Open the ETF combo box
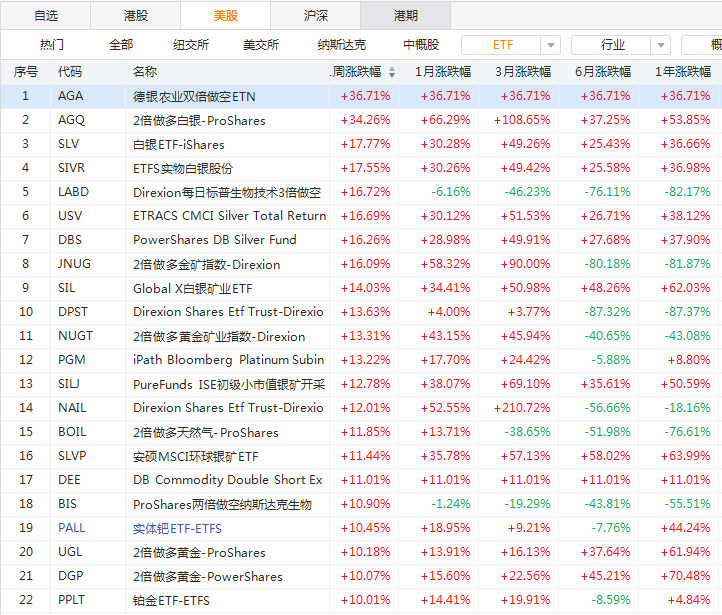 click(511, 45)
